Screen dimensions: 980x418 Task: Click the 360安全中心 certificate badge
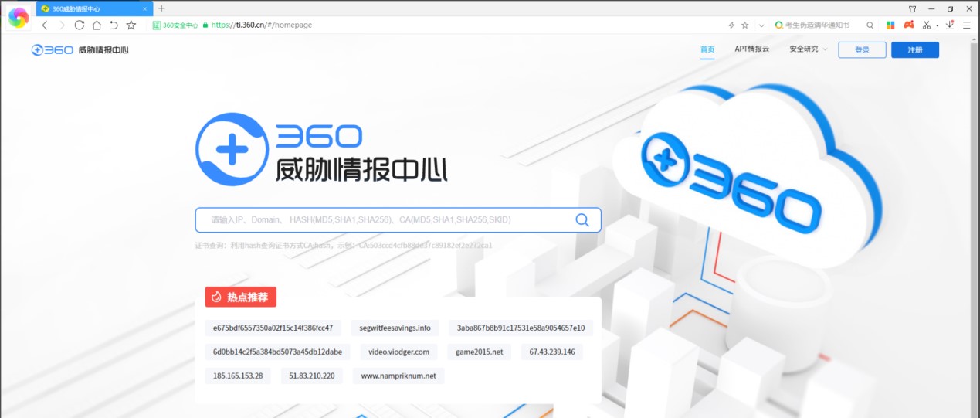coord(175,25)
